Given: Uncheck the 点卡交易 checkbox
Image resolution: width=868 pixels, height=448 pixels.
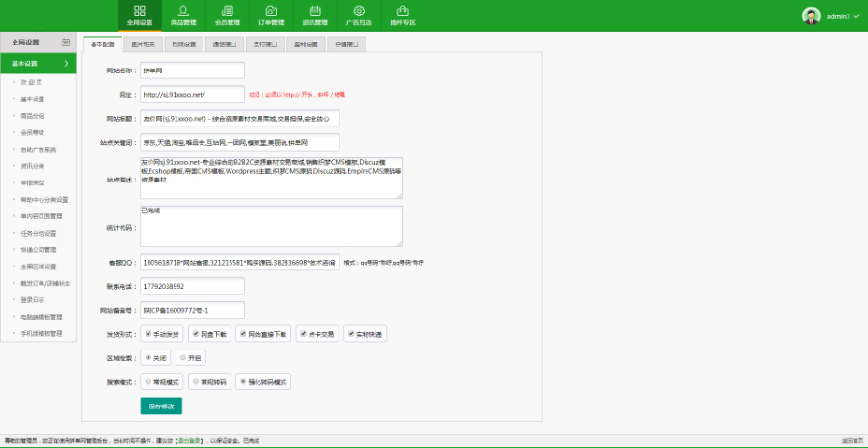Looking at the screenshot, I should [303, 334].
